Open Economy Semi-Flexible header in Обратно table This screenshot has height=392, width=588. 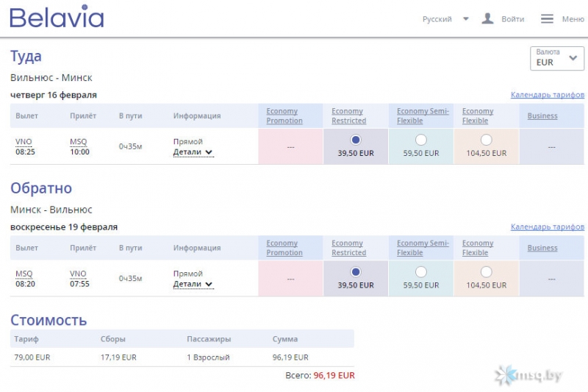coord(423,248)
